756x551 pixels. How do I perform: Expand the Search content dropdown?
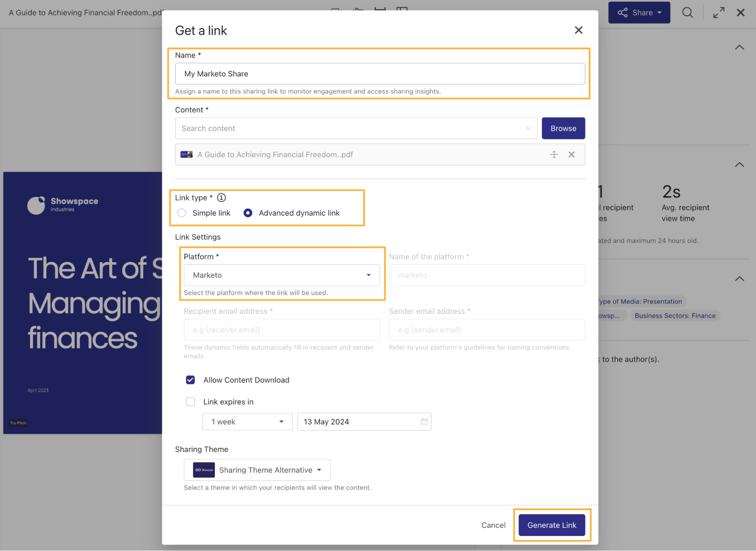click(x=356, y=128)
